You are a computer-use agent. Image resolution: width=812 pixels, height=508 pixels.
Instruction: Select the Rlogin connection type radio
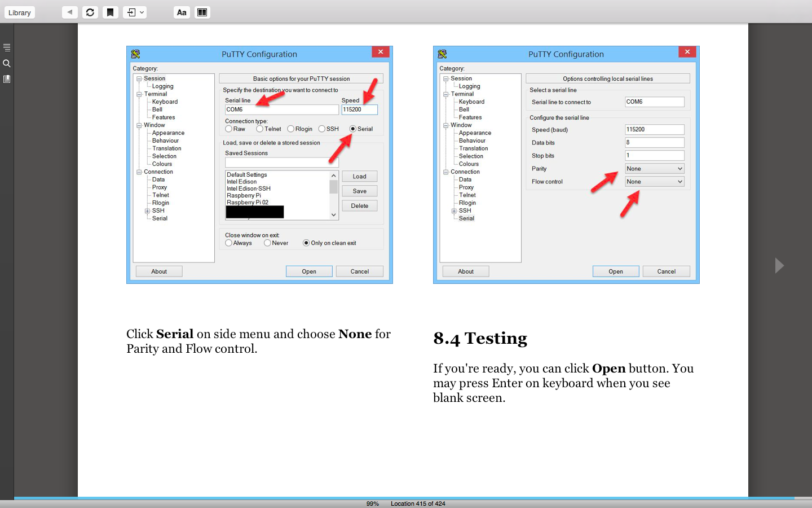click(x=290, y=129)
